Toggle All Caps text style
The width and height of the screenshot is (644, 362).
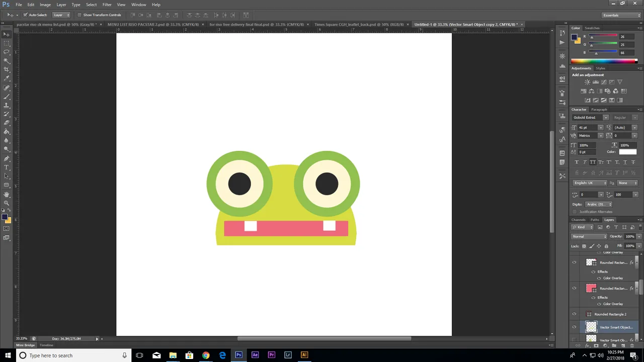pos(593,162)
